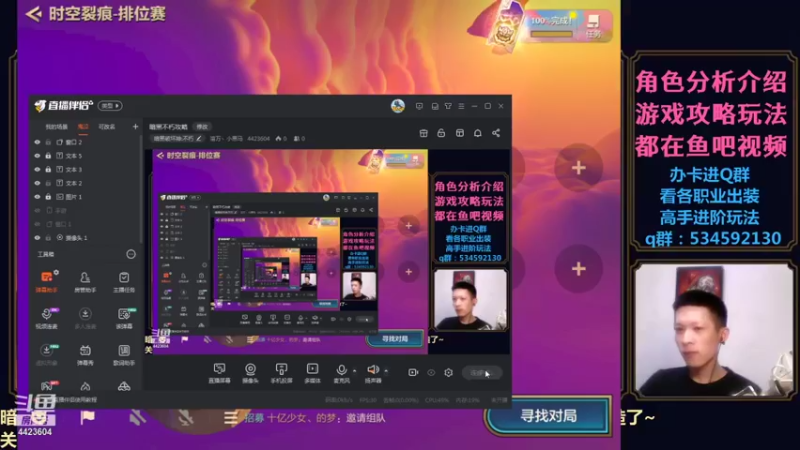
Task: Toggle the lock on 文本 5 layer
Action: click(48, 156)
